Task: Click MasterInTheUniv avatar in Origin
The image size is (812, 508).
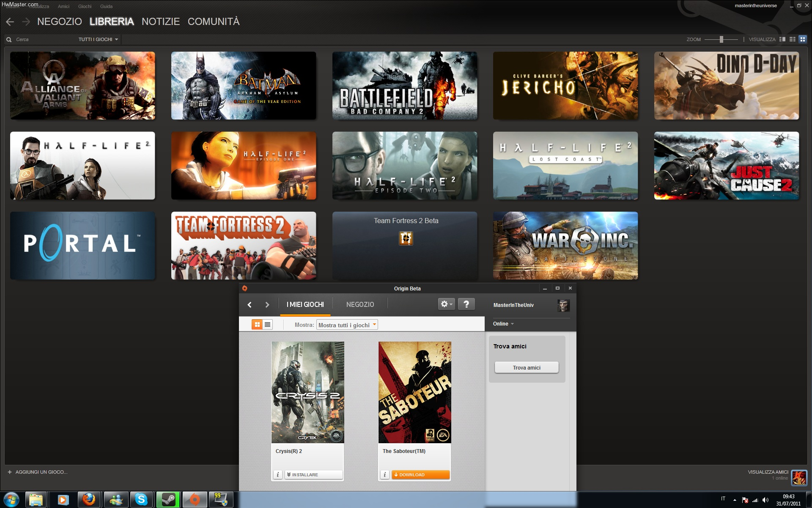Action: [x=563, y=305]
